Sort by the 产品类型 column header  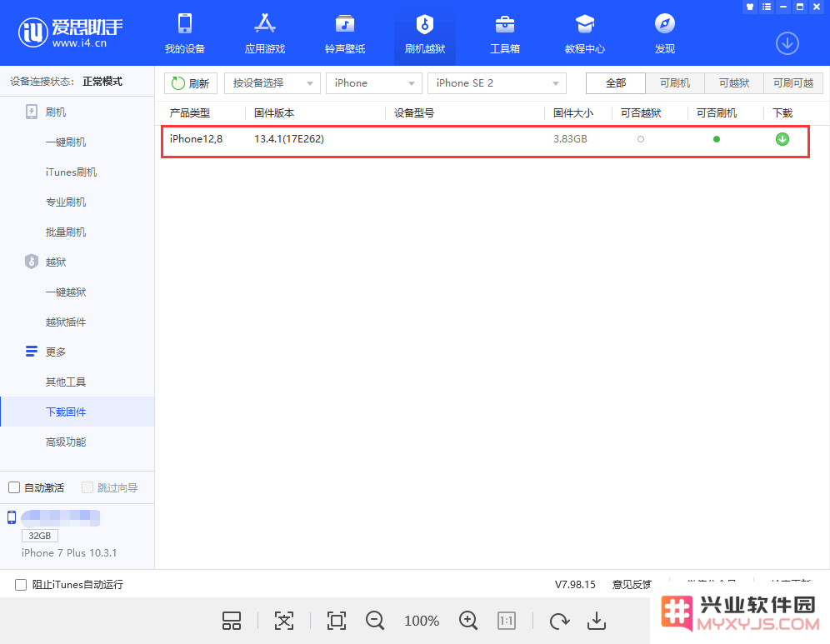coord(189,112)
